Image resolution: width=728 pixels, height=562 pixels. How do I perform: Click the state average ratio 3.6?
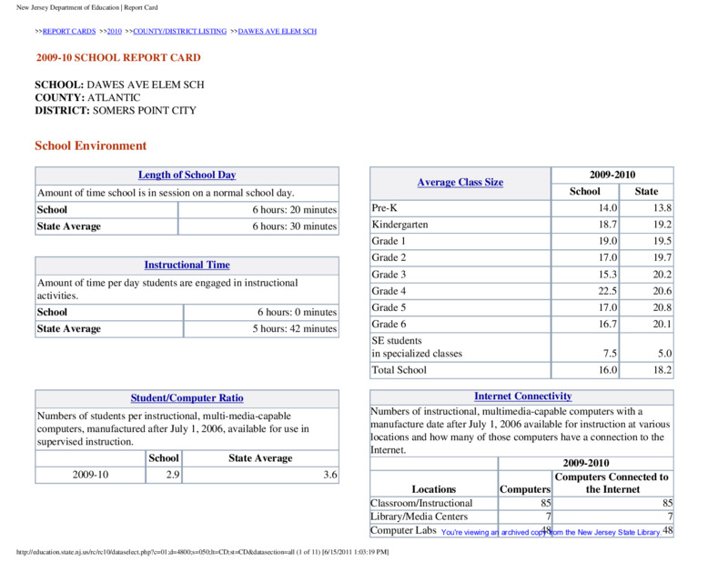tap(330, 475)
